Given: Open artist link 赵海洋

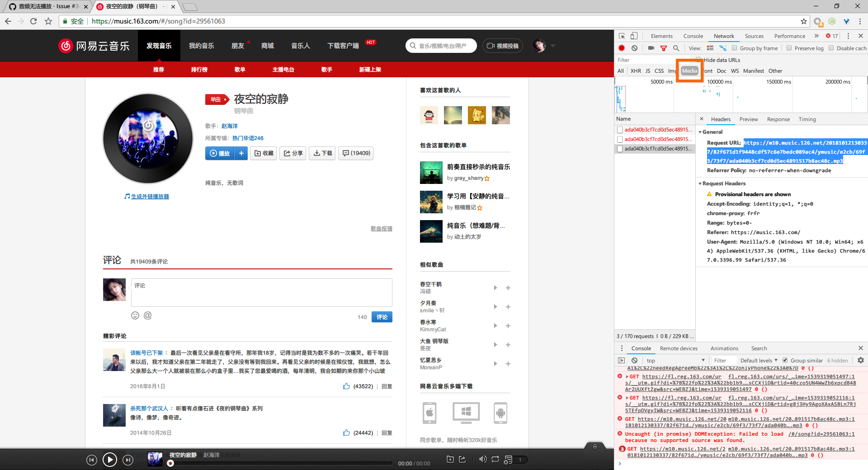Looking at the screenshot, I should [230, 126].
